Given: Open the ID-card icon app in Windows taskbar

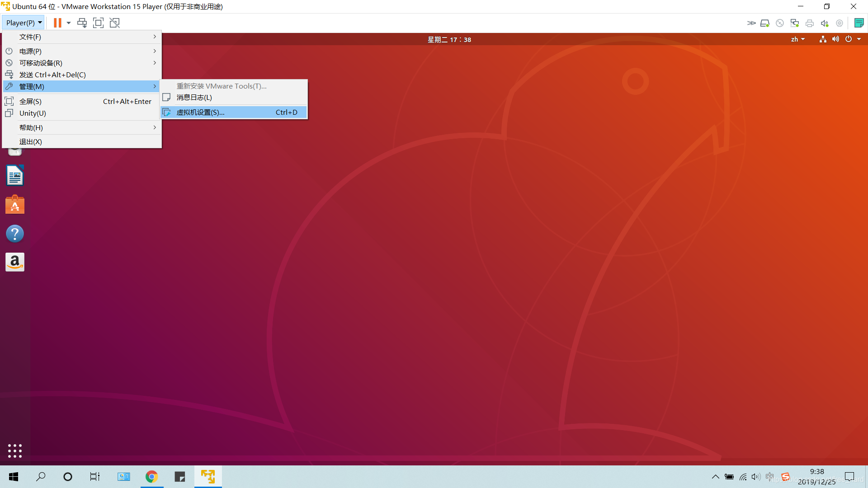Looking at the screenshot, I should (x=123, y=477).
